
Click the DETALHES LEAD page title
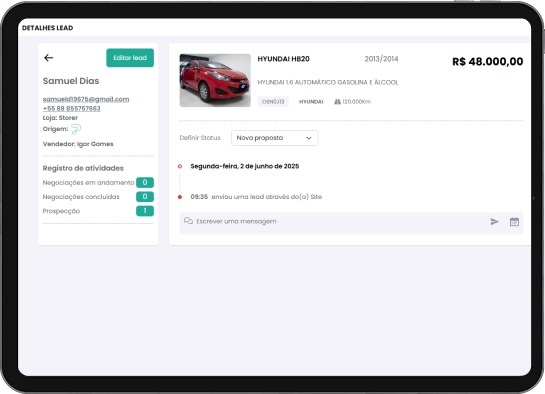coord(48,28)
